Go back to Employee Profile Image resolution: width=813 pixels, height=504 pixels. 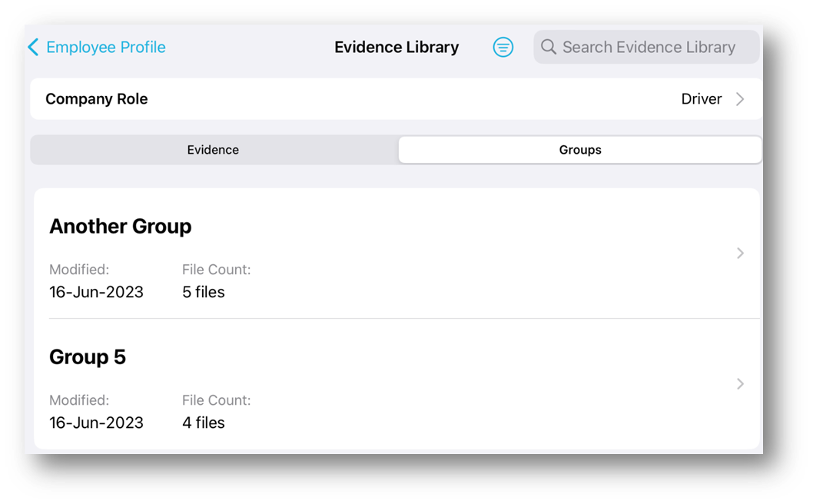click(97, 47)
